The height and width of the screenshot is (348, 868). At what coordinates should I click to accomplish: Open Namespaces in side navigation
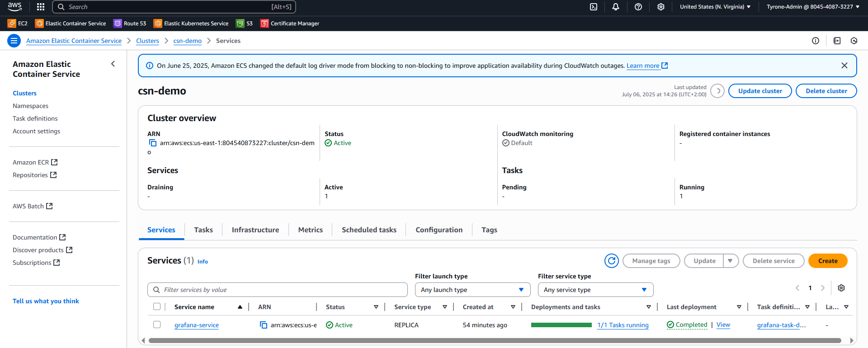(30, 106)
